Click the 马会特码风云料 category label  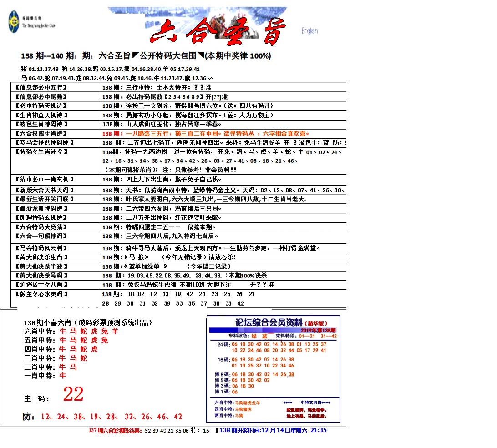pyautogui.click(x=41, y=248)
